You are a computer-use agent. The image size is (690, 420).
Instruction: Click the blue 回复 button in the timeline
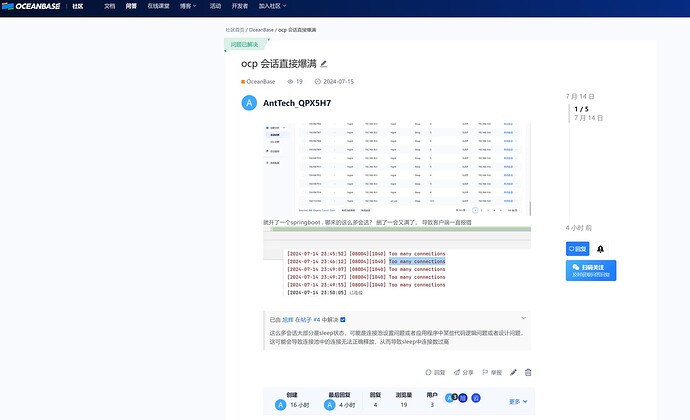tap(577, 249)
